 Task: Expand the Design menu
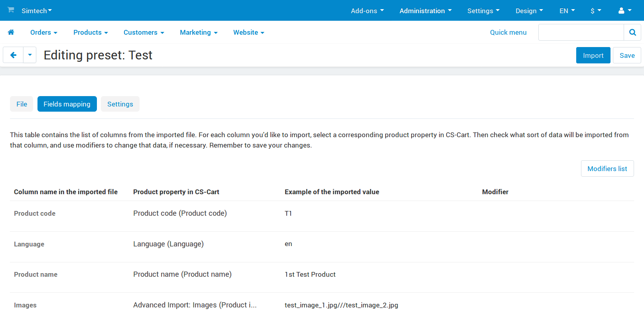tap(529, 11)
